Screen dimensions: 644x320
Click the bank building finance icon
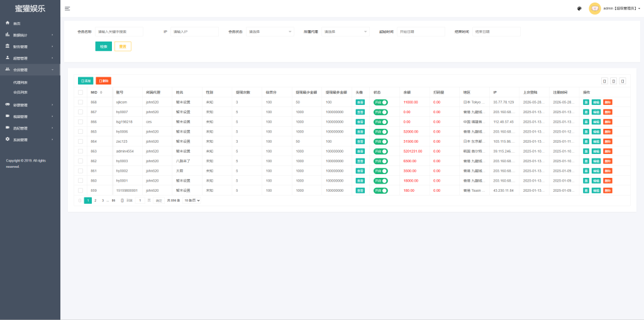(x=8, y=47)
